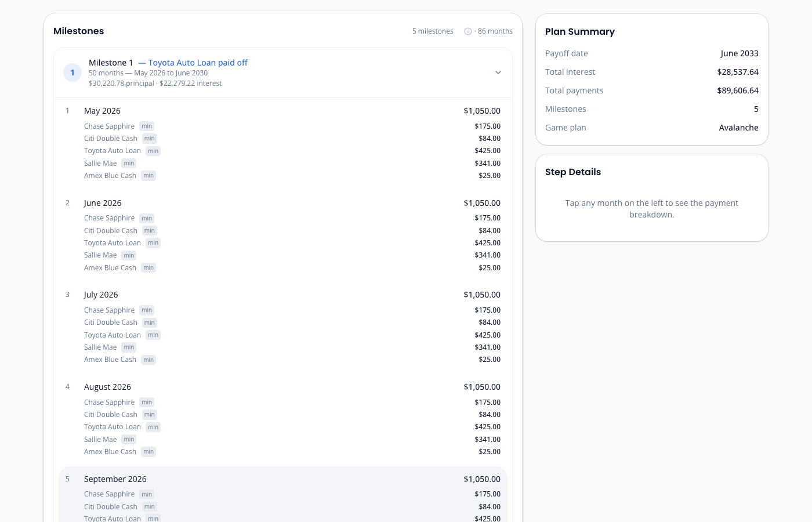Click the Payoff date value June 2033

coord(739,53)
